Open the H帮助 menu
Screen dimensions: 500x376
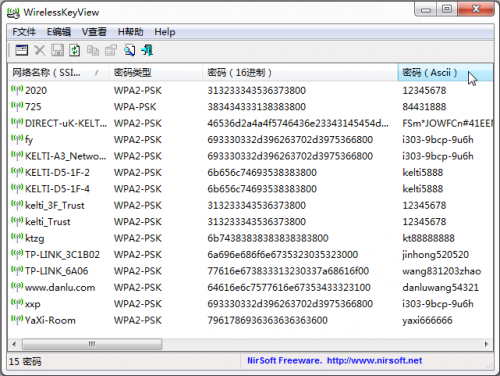point(130,32)
